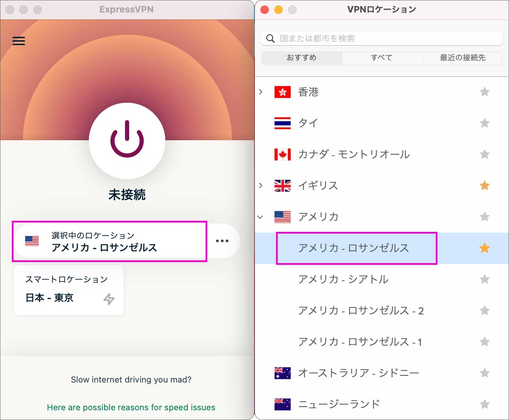
Task: Select the Smart Location 日本 - 東京 card
Action: click(69, 290)
